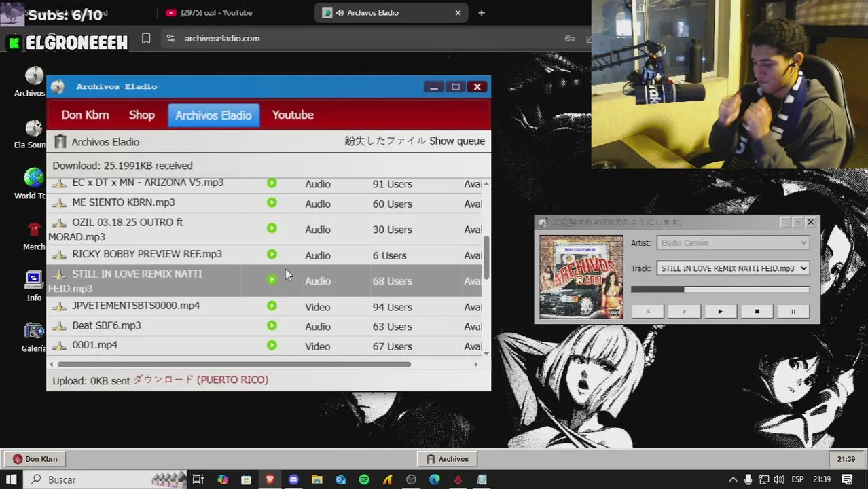Open the Artist dropdown in the player

[733, 242]
